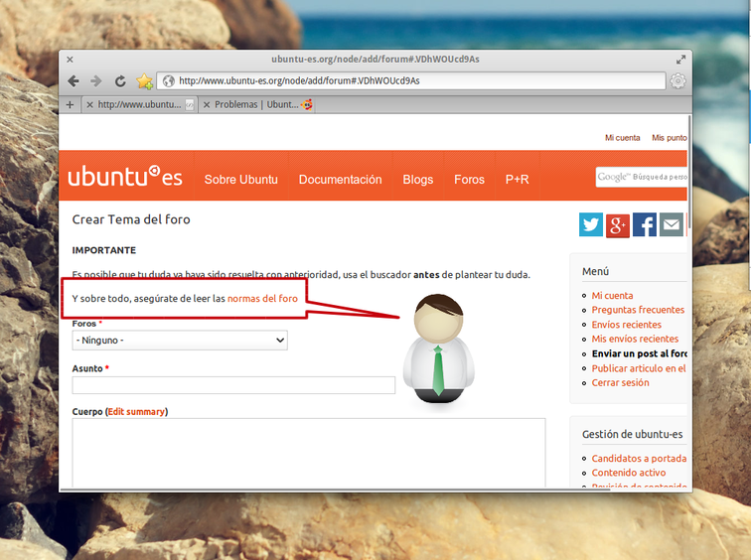Click the Crear Tema del foro heading
Image resolution: width=751 pixels, height=560 pixels.
(x=131, y=219)
